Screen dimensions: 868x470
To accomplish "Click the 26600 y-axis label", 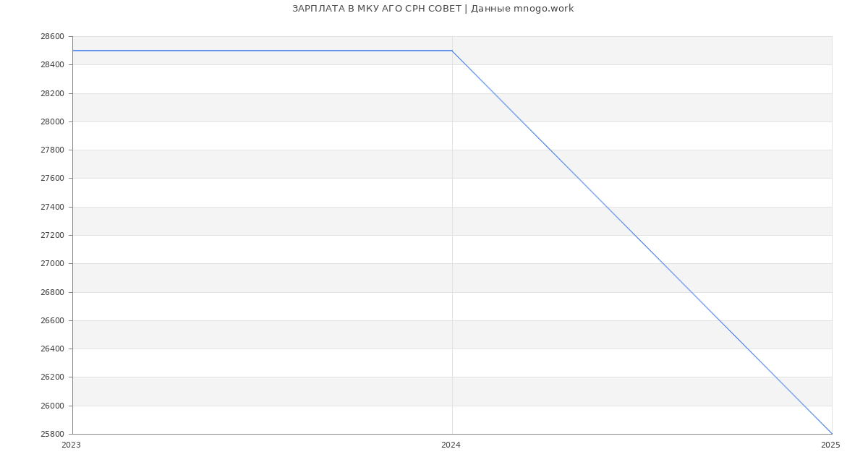I will [52, 321].
